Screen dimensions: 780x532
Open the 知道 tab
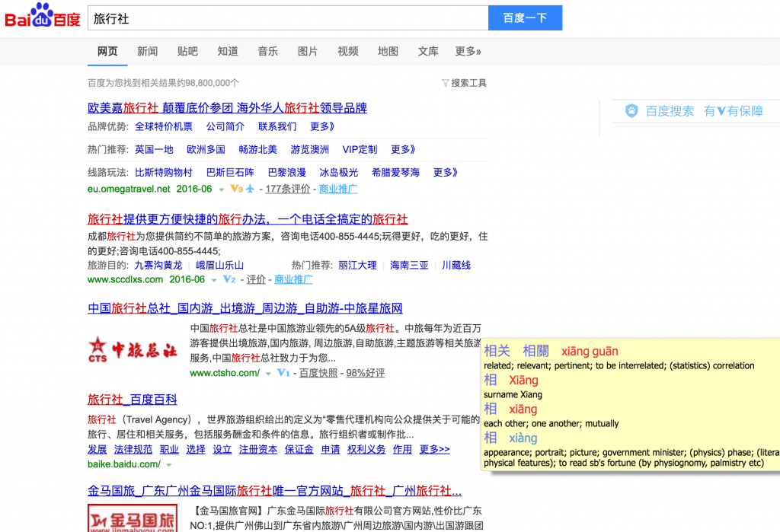click(228, 51)
